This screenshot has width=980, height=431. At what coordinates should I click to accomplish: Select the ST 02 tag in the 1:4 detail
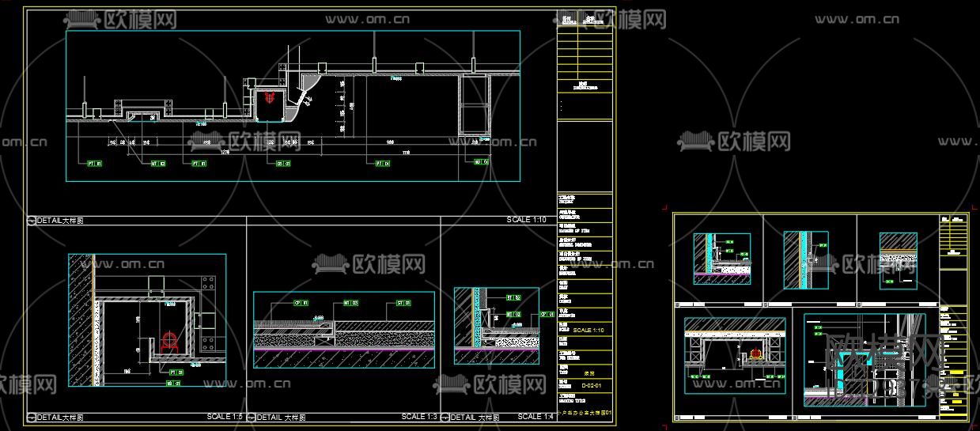click(x=513, y=297)
